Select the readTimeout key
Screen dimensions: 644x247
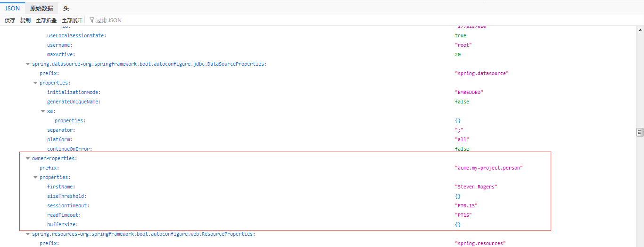[64, 215]
